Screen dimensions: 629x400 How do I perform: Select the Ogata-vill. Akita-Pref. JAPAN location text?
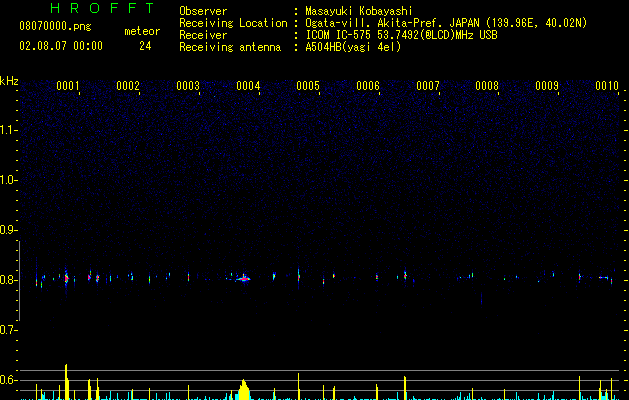pos(446,23)
